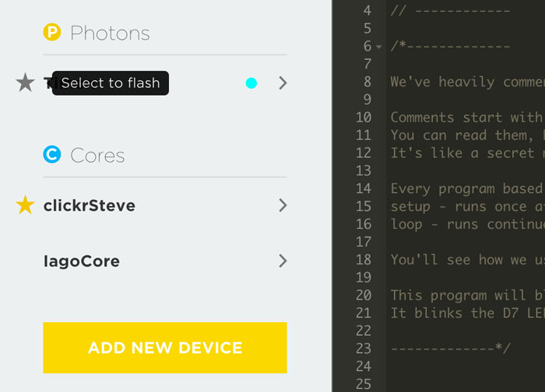This screenshot has width=545, height=392.
Task: Collapse the comment block at line 6
Action: [x=378, y=47]
